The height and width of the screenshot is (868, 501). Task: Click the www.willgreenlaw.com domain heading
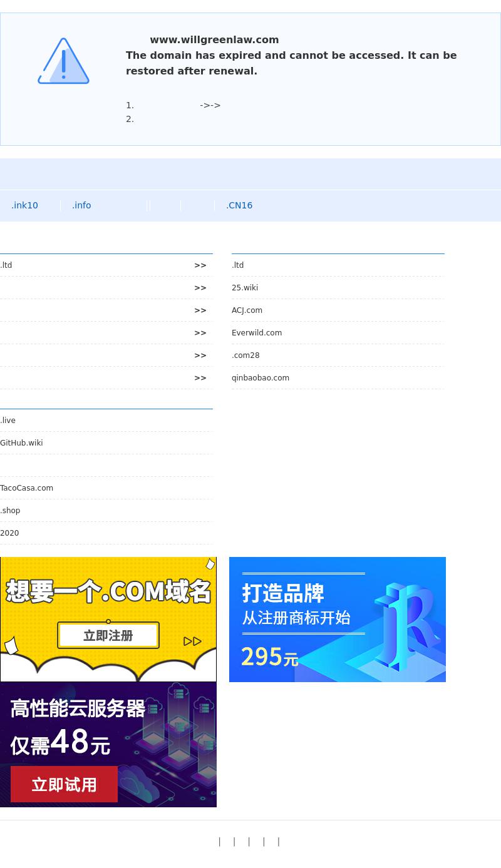coord(214,39)
